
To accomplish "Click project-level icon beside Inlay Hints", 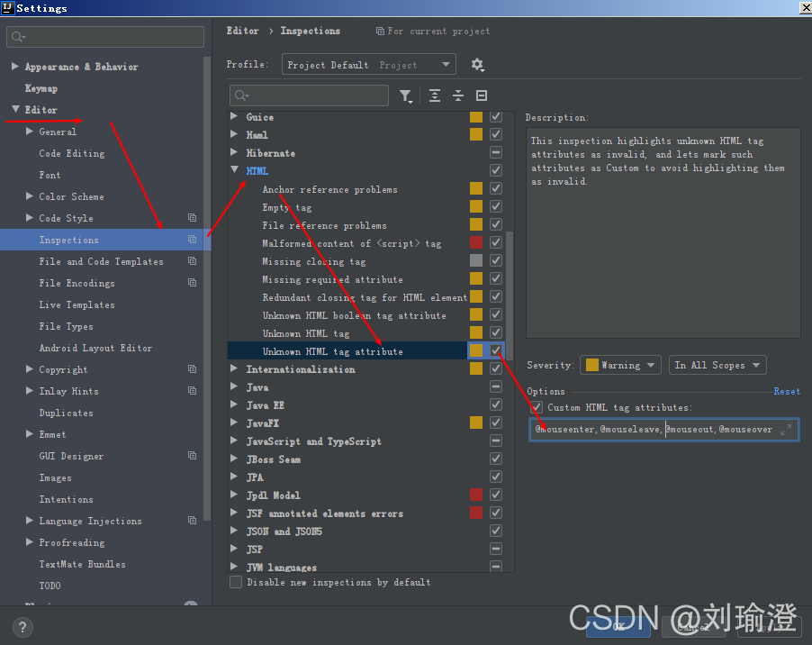I will tap(192, 391).
